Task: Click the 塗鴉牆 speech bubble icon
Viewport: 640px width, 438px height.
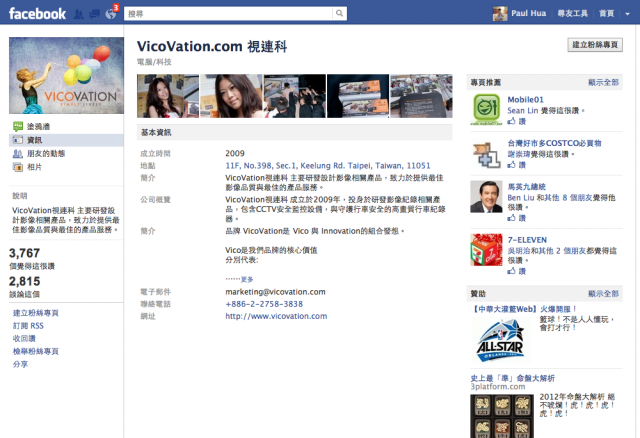Action: click(18, 127)
